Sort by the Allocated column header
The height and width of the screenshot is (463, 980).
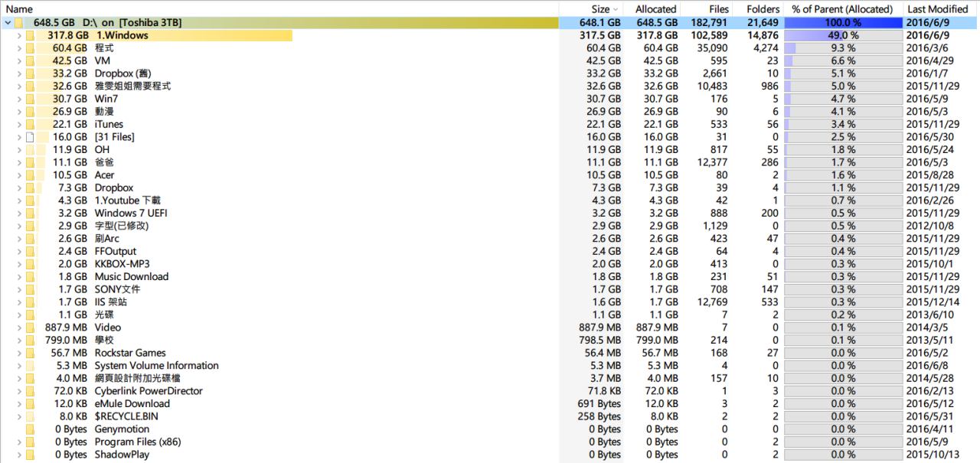click(652, 8)
